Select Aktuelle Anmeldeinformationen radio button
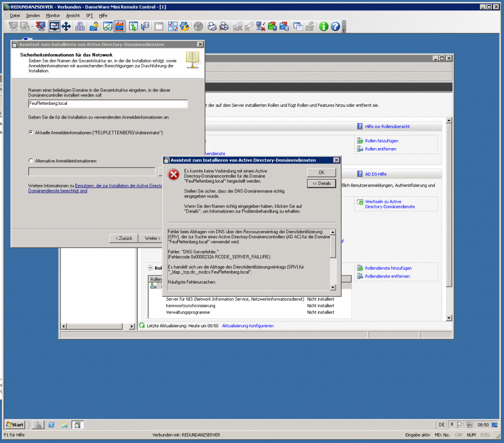 [x=31, y=132]
